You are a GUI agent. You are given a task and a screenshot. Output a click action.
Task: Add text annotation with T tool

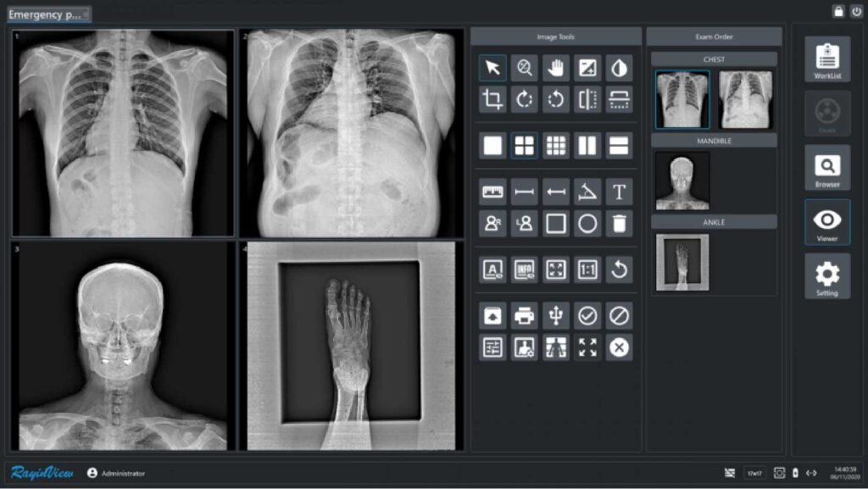pyautogui.click(x=619, y=192)
